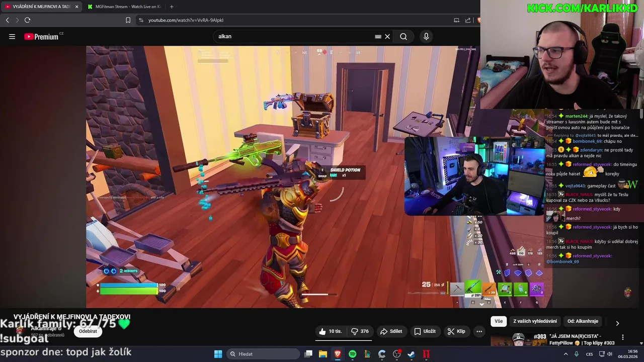Subscribe with the Odebírat button

point(88,331)
